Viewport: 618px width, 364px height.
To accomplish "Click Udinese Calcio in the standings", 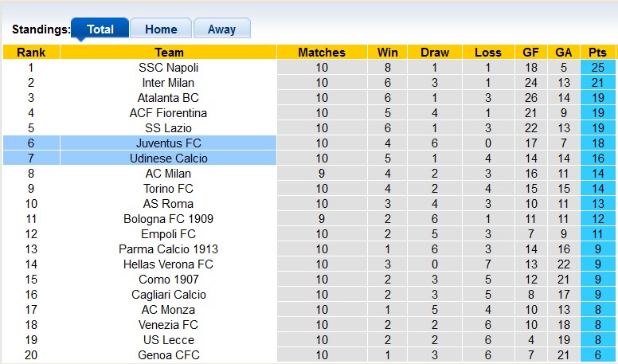I will click(x=168, y=159).
